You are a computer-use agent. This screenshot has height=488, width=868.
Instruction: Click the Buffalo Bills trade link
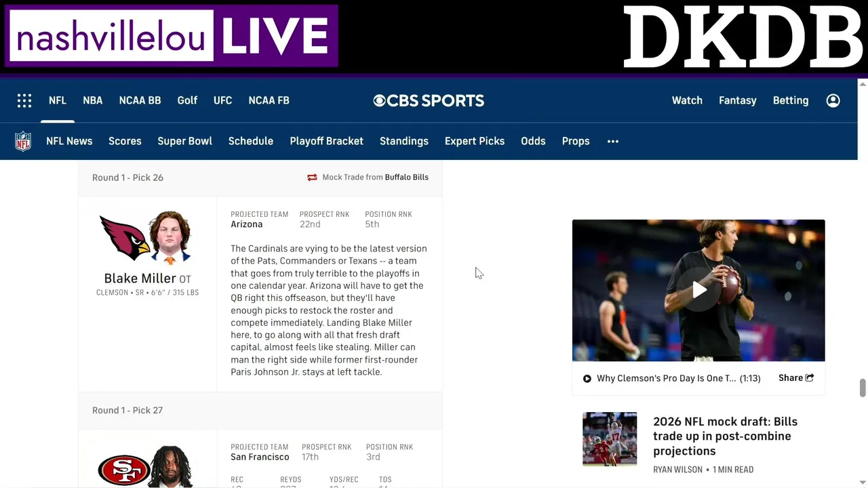click(407, 178)
